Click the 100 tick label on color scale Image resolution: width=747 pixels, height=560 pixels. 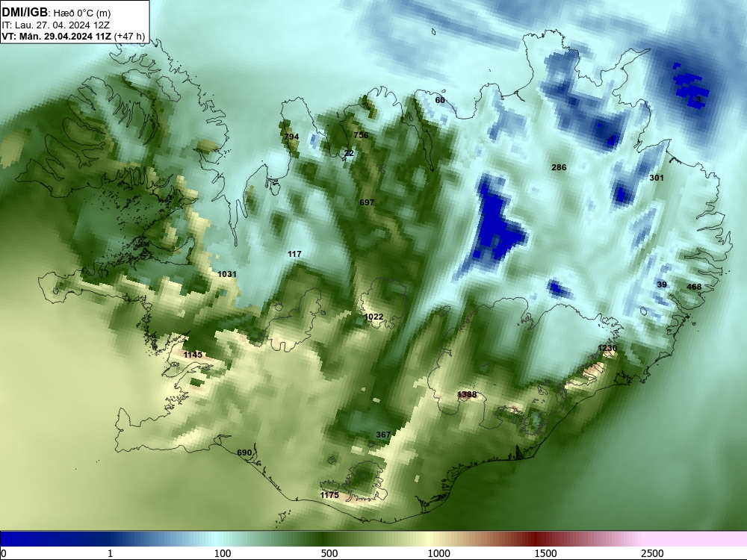coord(223,553)
